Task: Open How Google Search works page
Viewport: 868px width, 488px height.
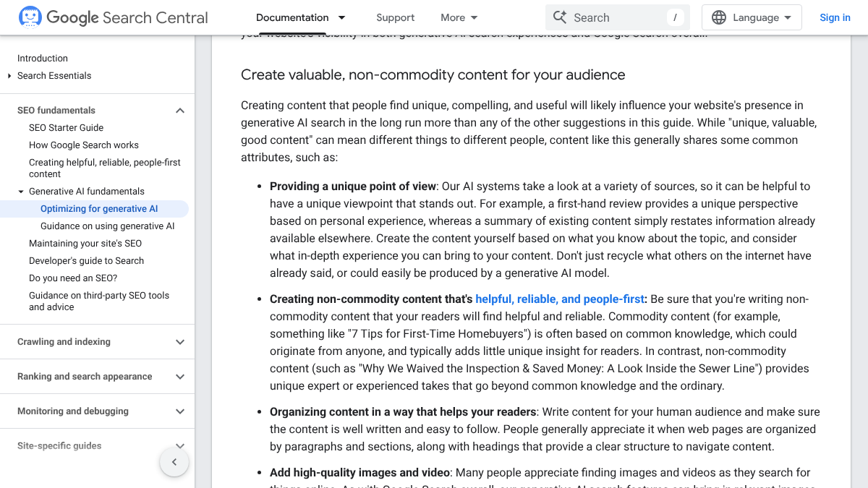Action: (84, 145)
